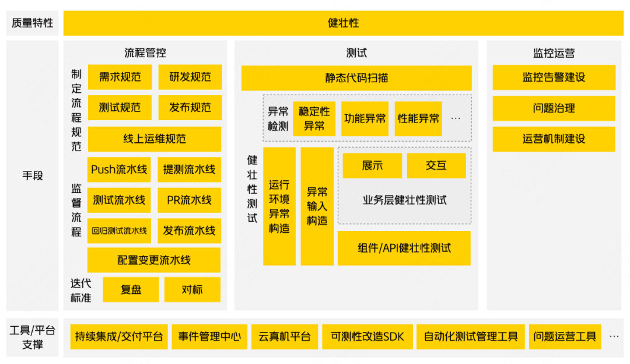Click the 研发规范 block
This screenshot has width=630, height=364.
(190, 77)
